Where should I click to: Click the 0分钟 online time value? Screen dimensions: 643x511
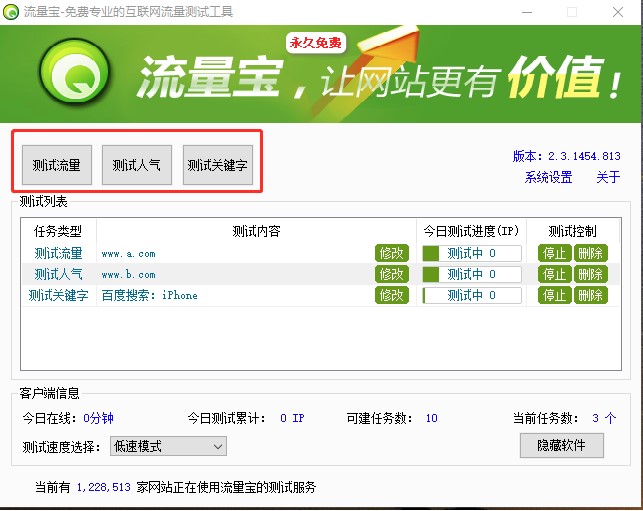point(98,418)
